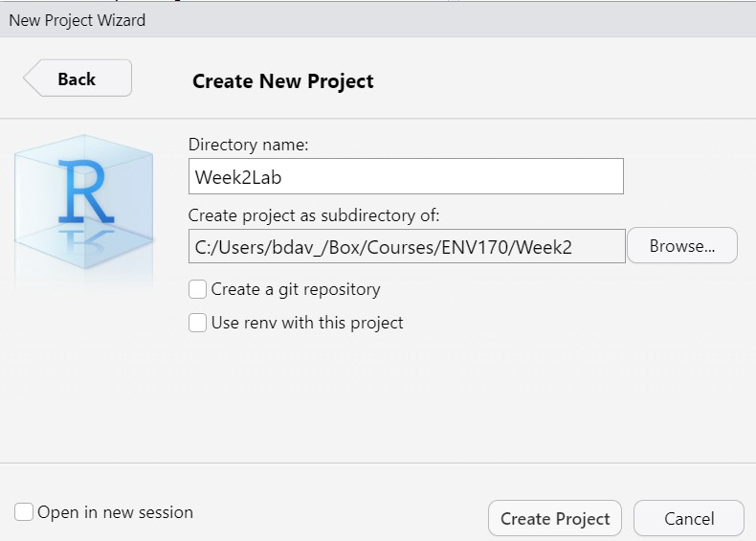Image resolution: width=756 pixels, height=541 pixels.
Task: Open the Browse... folder chooser
Action: [682, 246]
